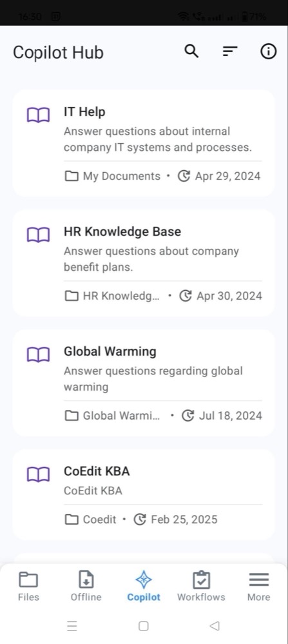288x644 pixels.
Task: Click the Global Warming book icon
Action: coord(38,355)
